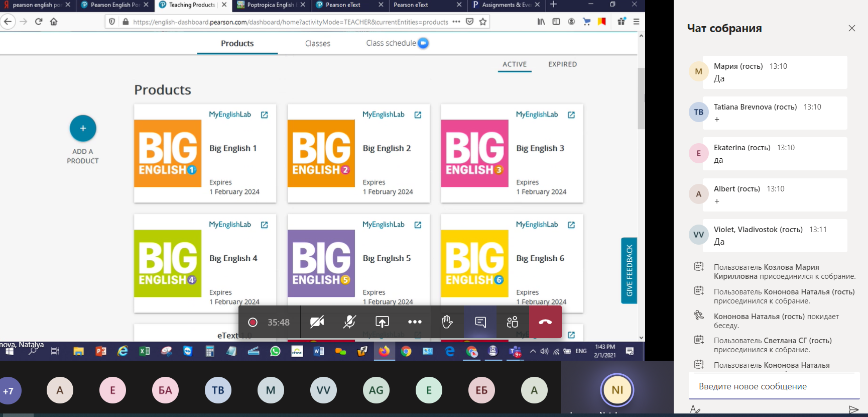Open the Big English 1 title link
The height and width of the screenshot is (417, 868).
pyautogui.click(x=233, y=148)
